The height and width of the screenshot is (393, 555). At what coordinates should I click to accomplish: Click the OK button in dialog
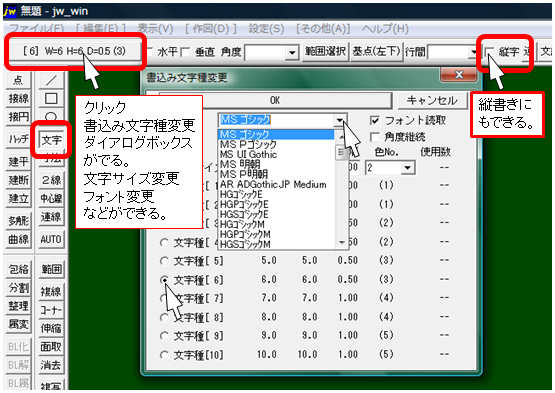coord(275,101)
